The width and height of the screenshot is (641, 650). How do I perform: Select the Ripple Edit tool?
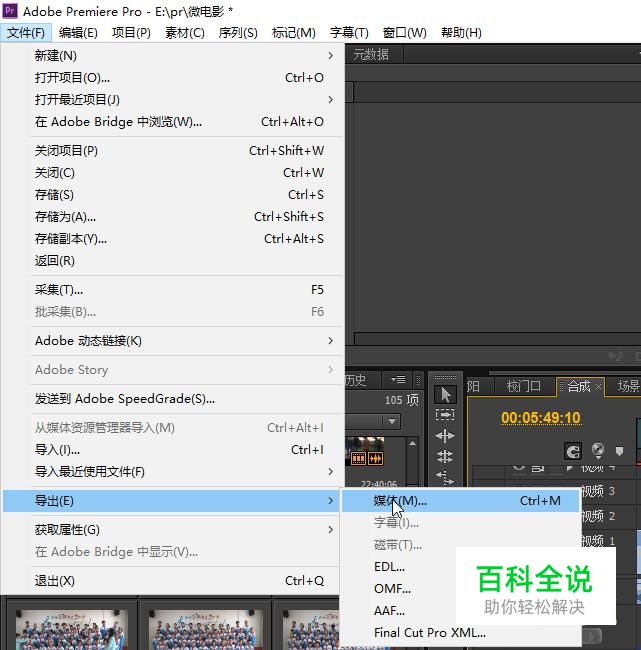click(445, 436)
